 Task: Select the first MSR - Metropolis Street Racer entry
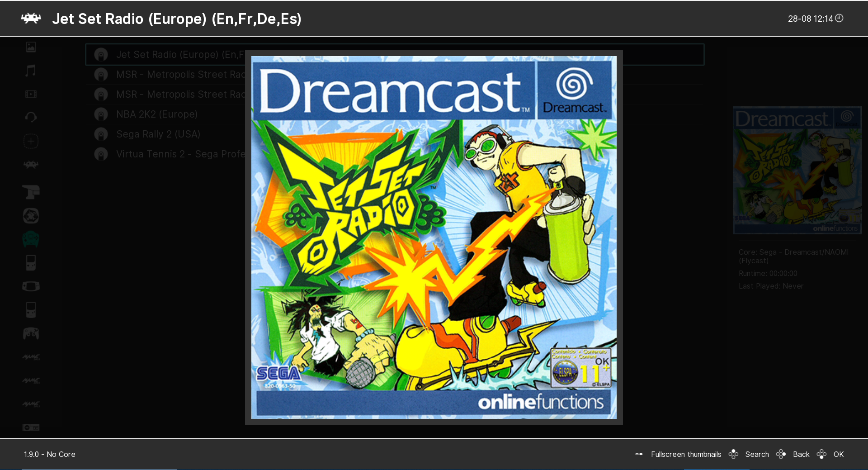point(395,75)
